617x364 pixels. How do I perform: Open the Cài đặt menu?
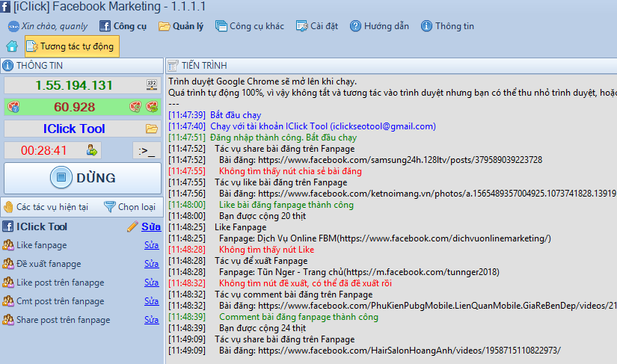click(x=317, y=26)
